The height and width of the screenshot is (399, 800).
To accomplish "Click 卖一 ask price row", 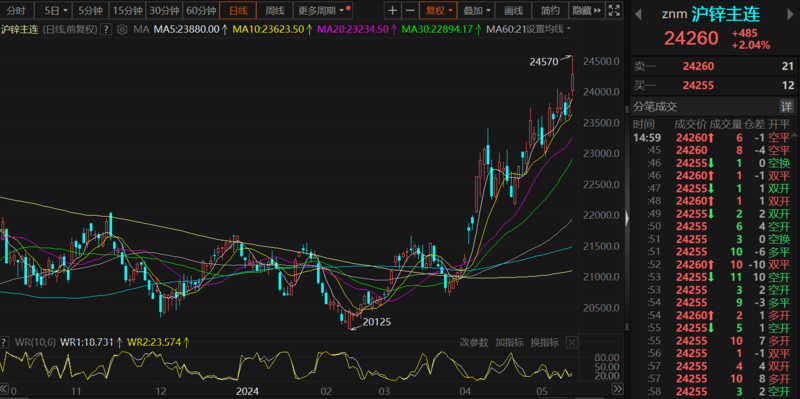I will pyautogui.click(x=715, y=66).
